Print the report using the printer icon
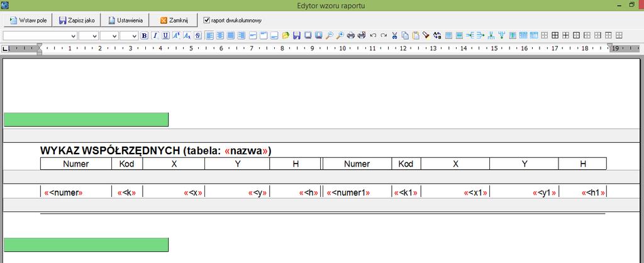Image resolution: width=644 pixels, height=263 pixels. (x=351, y=35)
